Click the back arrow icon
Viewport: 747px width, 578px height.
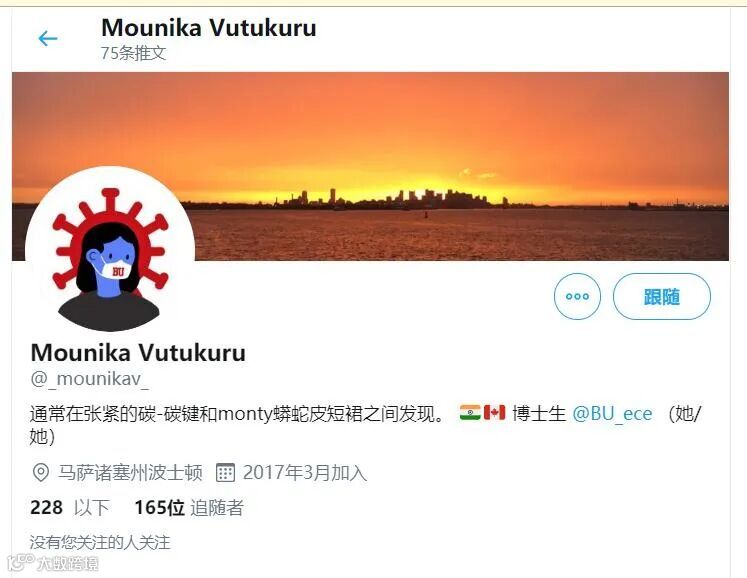click(48, 38)
